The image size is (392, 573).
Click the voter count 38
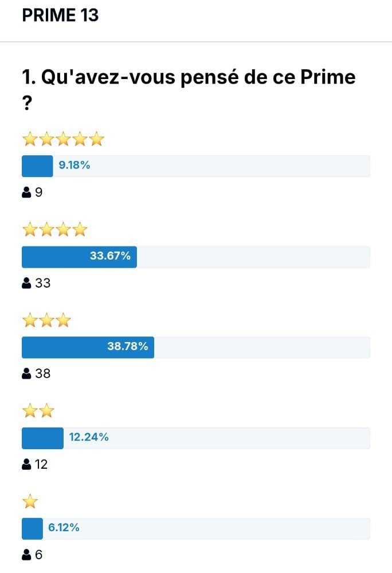click(x=43, y=374)
